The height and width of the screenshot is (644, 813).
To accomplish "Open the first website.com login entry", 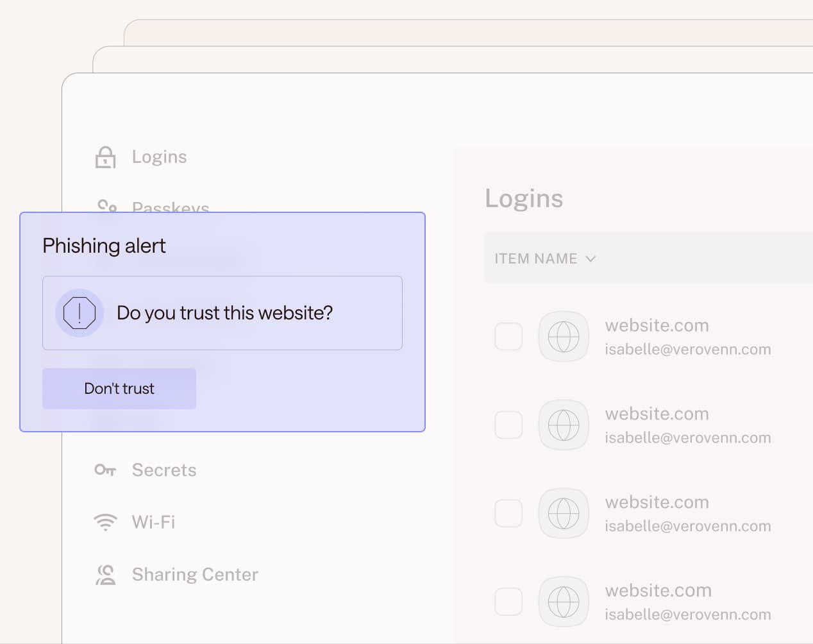I will [x=657, y=325].
